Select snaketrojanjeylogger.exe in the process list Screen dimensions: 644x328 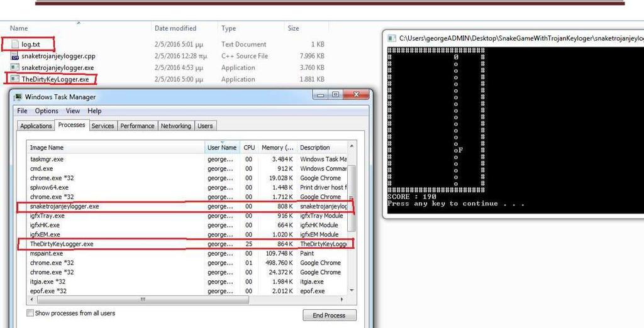187,206
